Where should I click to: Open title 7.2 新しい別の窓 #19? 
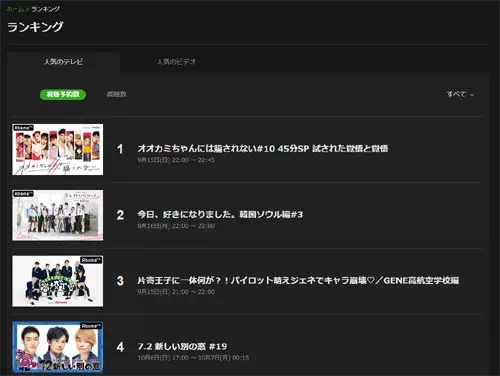[182, 346]
